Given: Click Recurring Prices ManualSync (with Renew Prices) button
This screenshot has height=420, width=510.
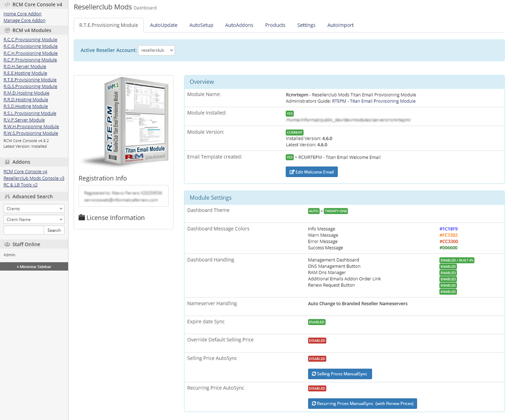Looking at the screenshot, I should pyautogui.click(x=362, y=403).
